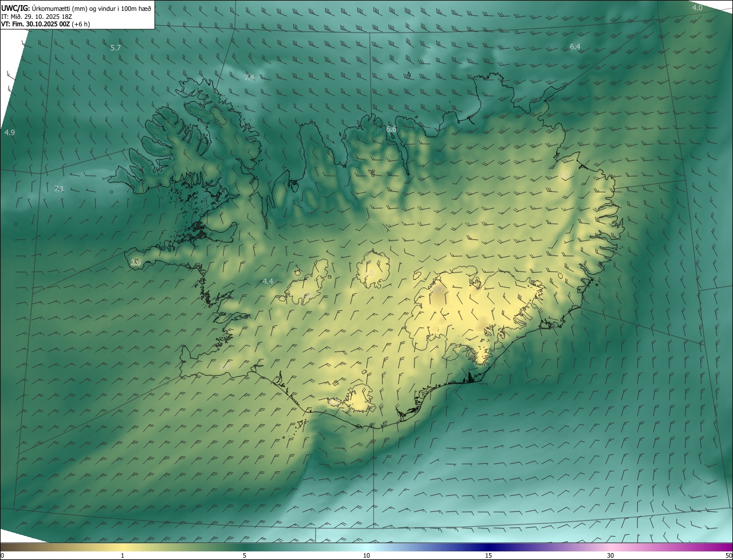The height and width of the screenshot is (560, 733).
Task: Select the 7.1 value label west of Iceland
Action: [59, 189]
